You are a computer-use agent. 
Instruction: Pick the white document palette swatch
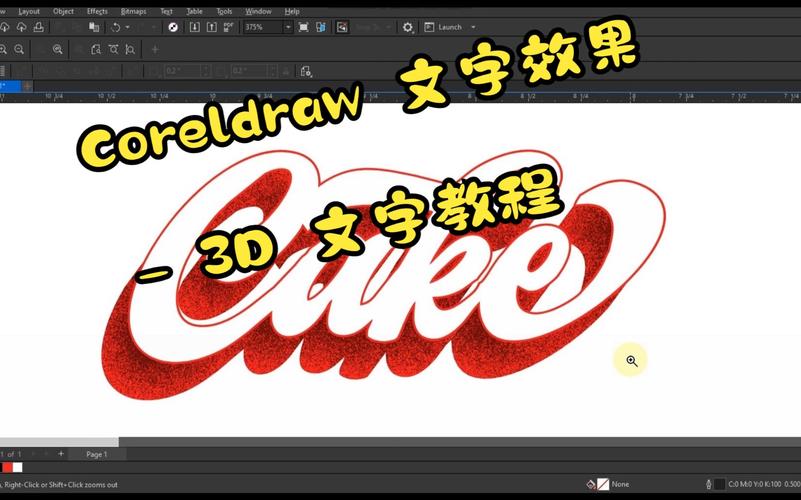point(18,467)
